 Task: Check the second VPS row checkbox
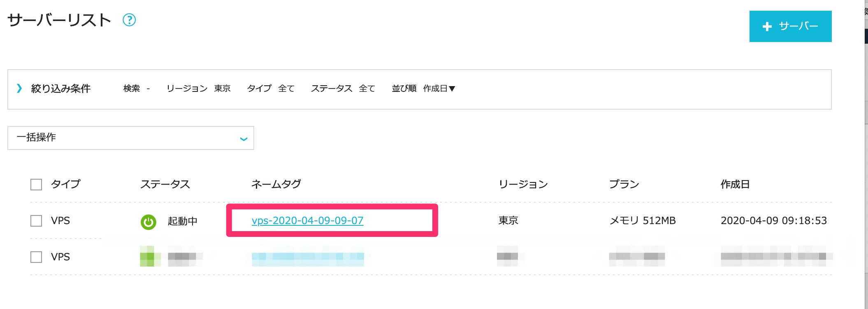point(36,257)
